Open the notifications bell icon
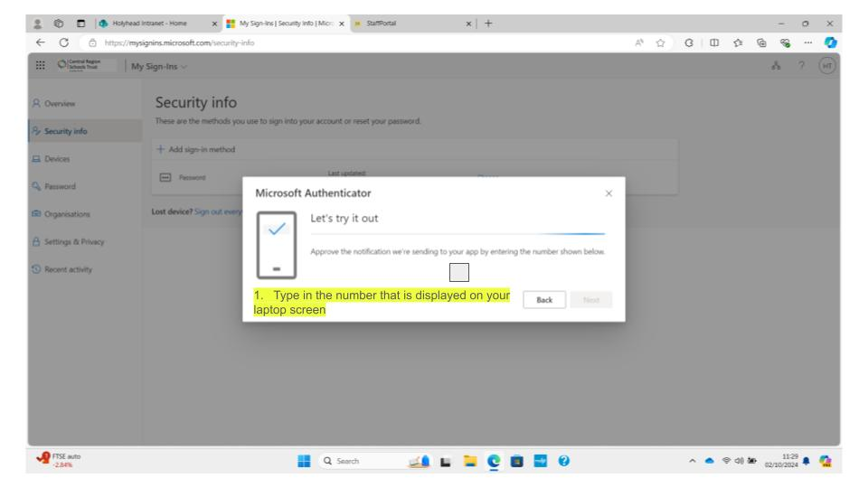The width and height of the screenshot is (868, 488). click(806, 460)
